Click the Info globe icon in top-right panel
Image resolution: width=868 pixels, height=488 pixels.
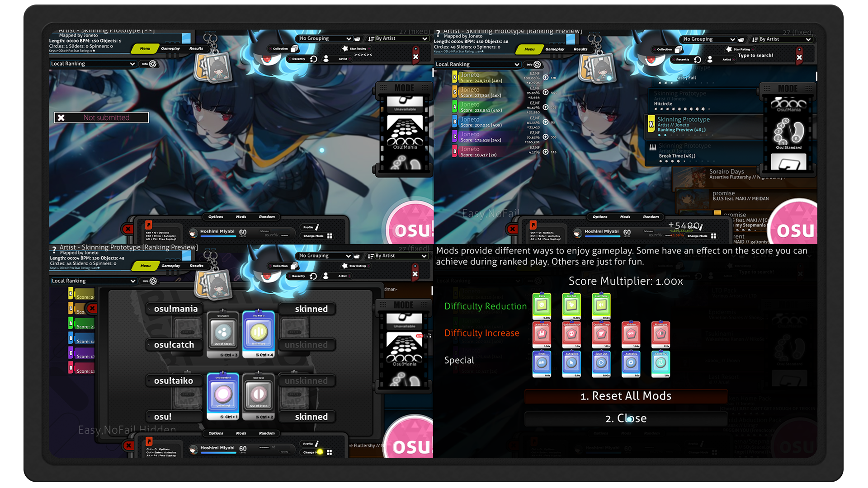(x=537, y=65)
